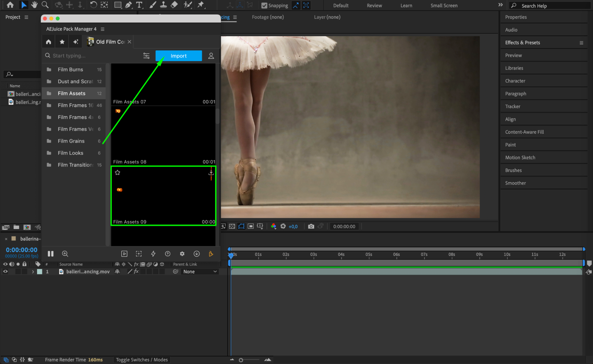
Task: Open Pack Manager favorites star
Action: [62, 42]
